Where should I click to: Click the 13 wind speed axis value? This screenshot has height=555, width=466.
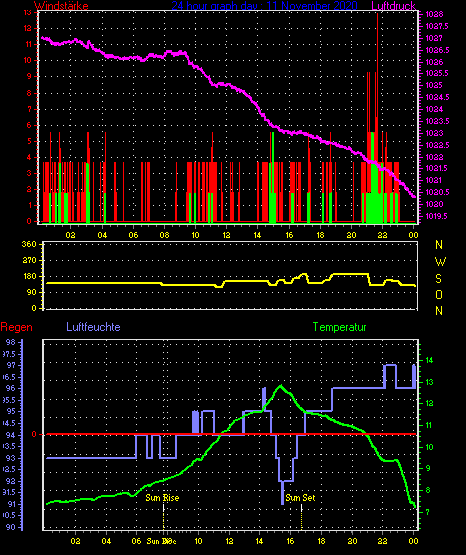coord(28,12)
